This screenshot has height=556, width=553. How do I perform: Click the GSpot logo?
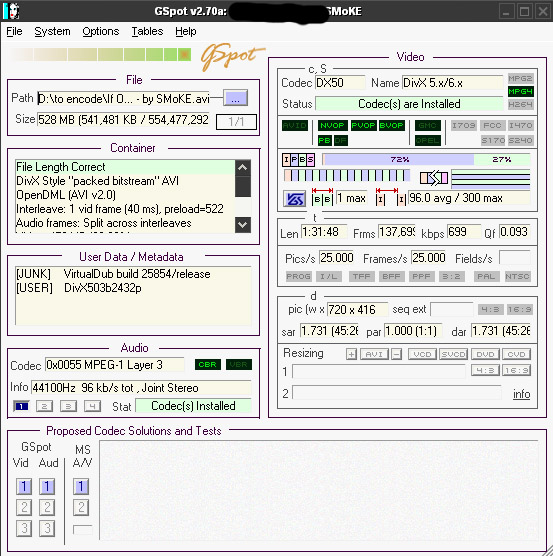pyautogui.click(x=232, y=57)
